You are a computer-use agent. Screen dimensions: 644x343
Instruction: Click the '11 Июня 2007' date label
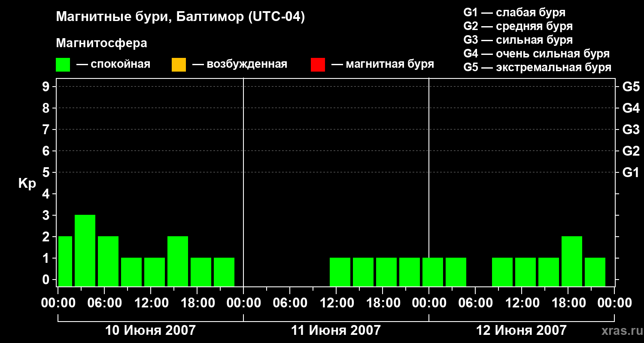336,330
